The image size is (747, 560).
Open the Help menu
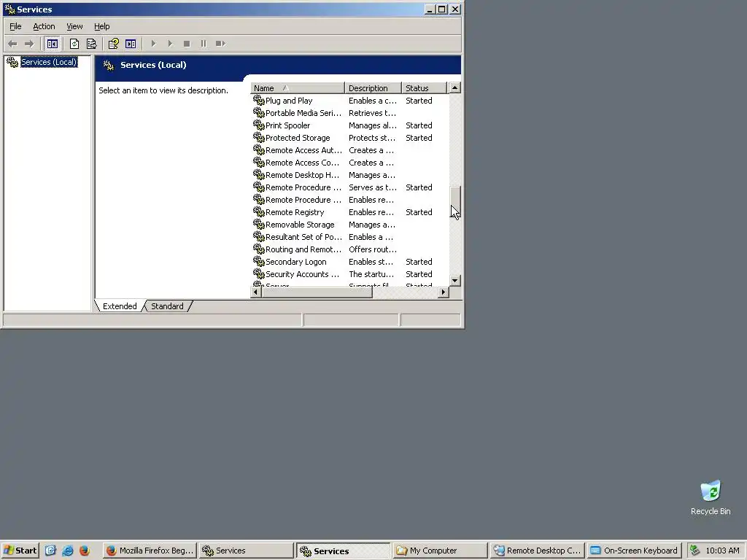pyautogui.click(x=101, y=27)
